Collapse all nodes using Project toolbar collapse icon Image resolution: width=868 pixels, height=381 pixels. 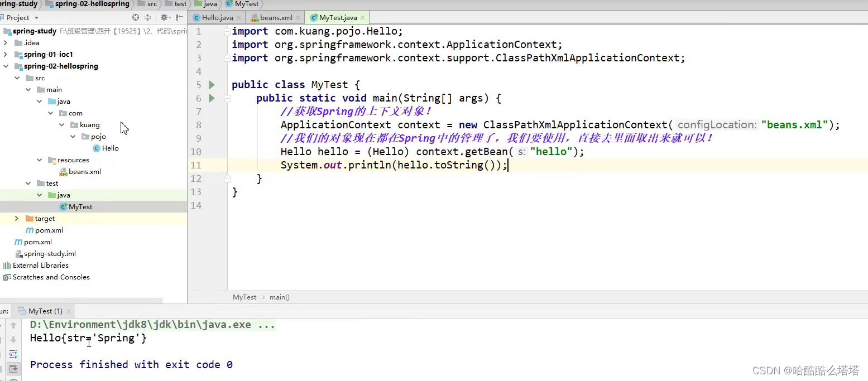pos(147,17)
